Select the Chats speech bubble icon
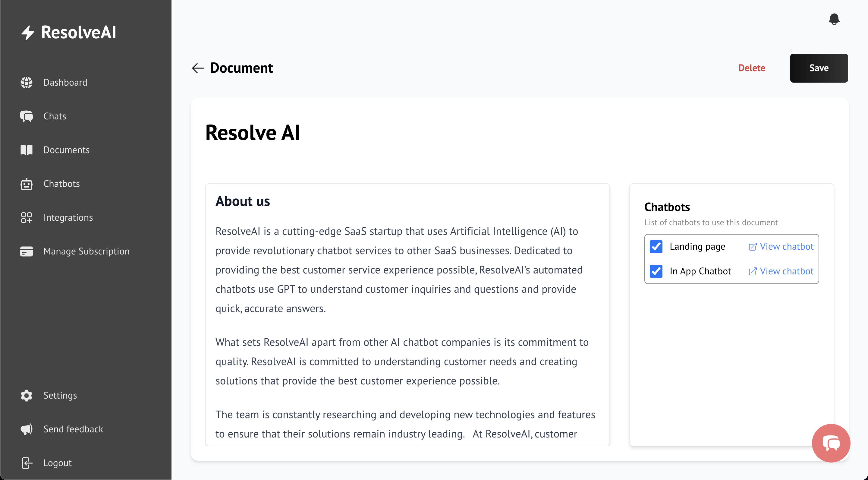This screenshot has height=480, width=868. 26,116
